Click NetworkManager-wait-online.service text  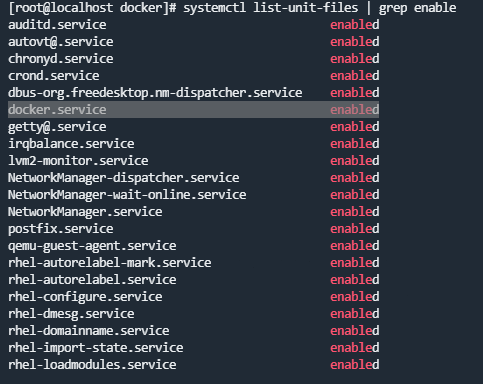tap(127, 195)
